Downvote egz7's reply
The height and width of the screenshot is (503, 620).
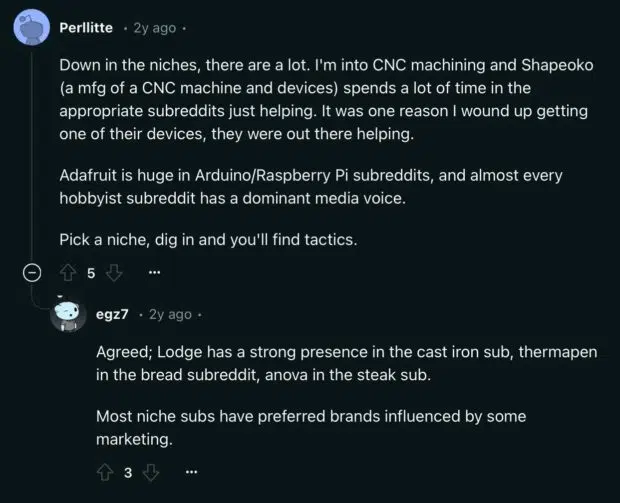[x=151, y=472]
